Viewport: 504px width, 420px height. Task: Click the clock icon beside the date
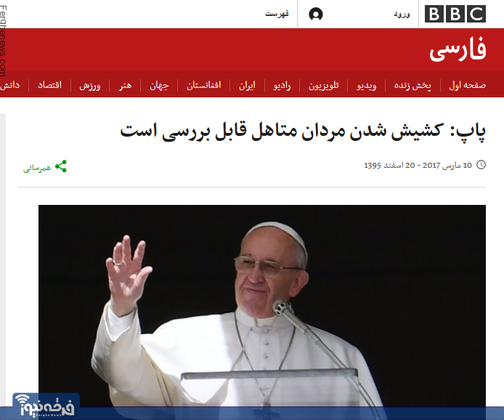click(481, 165)
